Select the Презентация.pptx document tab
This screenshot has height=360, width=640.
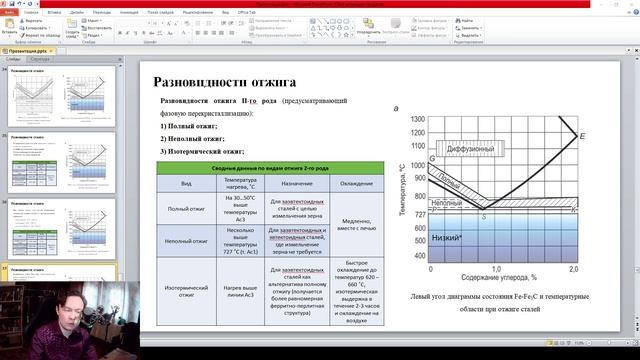coord(28,51)
